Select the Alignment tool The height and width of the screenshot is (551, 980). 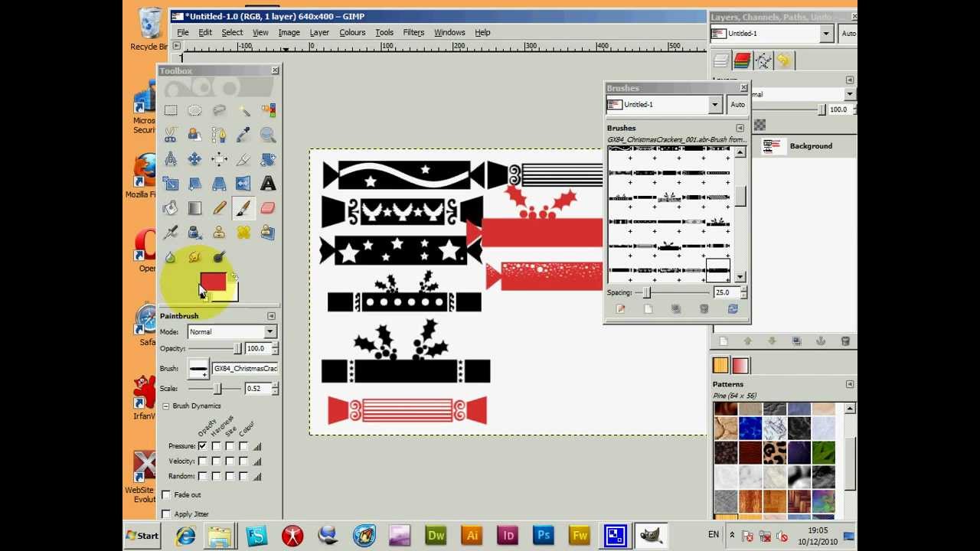(219, 159)
